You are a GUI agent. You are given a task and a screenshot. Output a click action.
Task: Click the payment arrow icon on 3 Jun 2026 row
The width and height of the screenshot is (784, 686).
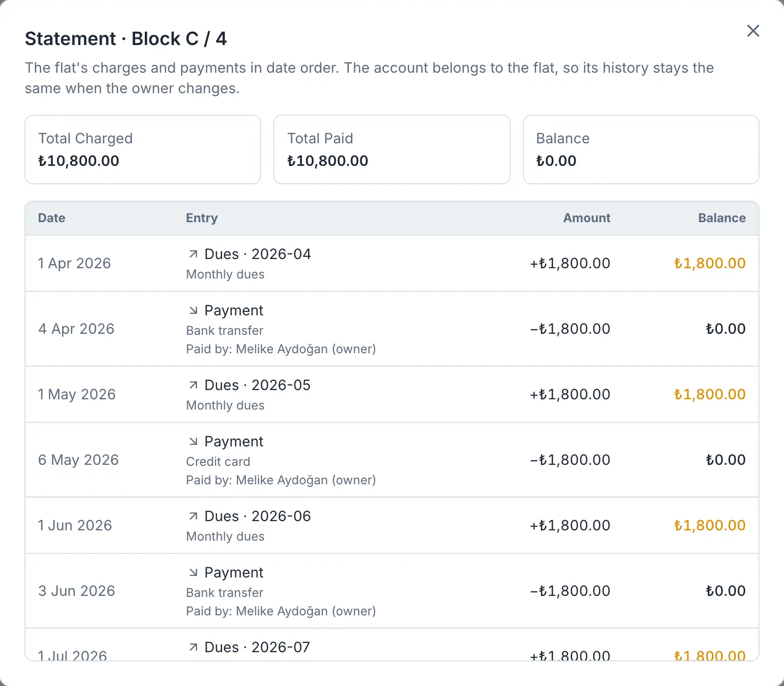[193, 572]
